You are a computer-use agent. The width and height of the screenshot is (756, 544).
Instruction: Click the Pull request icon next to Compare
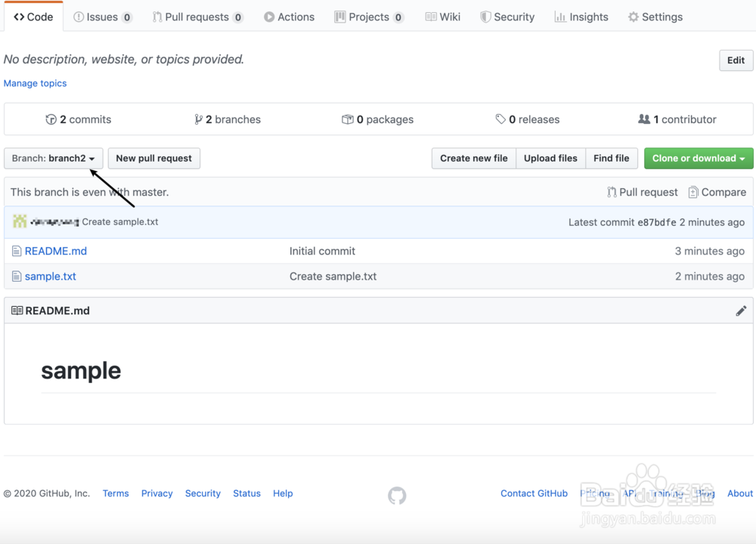[612, 193]
